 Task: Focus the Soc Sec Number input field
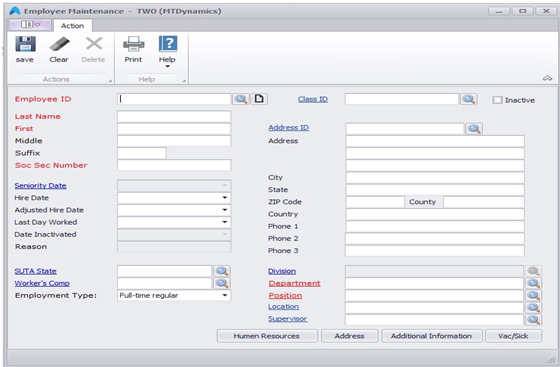pyautogui.click(x=174, y=165)
